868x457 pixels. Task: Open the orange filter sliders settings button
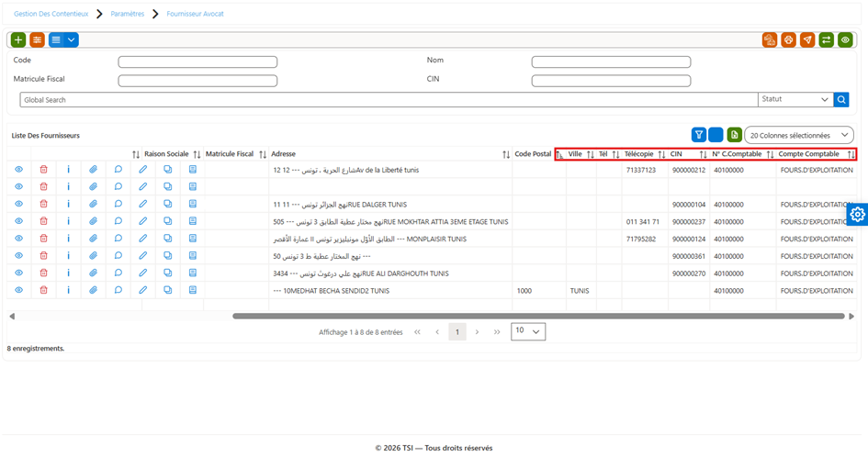[x=37, y=39]
